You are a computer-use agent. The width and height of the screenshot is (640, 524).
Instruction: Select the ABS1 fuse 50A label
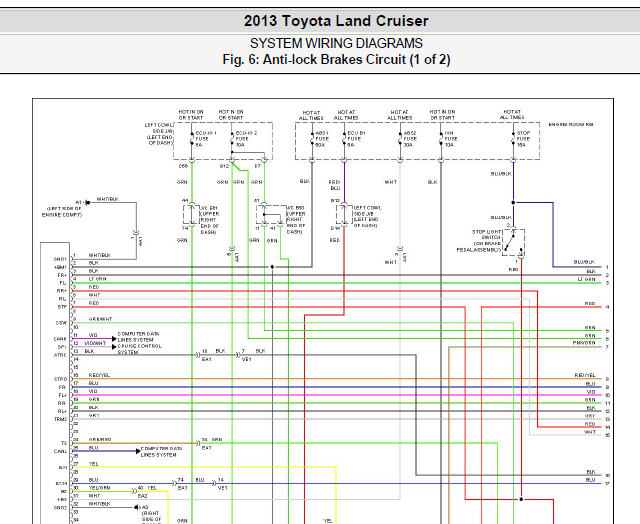point(322,139)
